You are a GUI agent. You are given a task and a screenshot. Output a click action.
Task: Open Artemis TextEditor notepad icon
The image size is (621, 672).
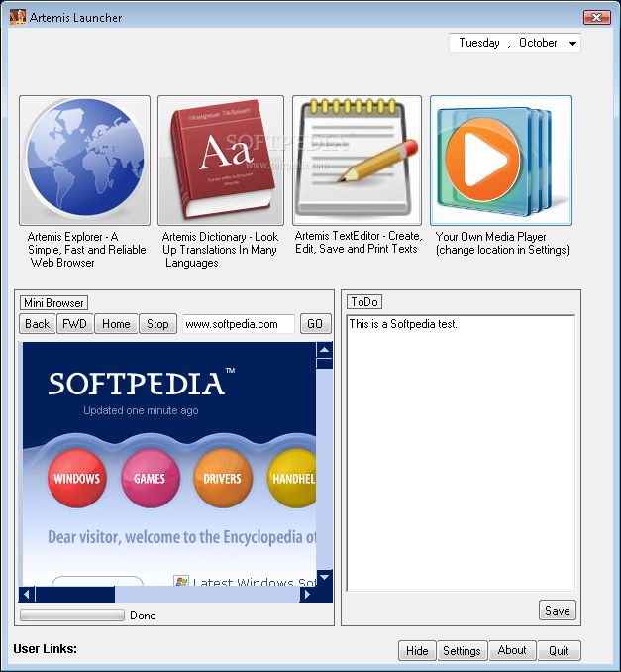[x=357, y=161]
